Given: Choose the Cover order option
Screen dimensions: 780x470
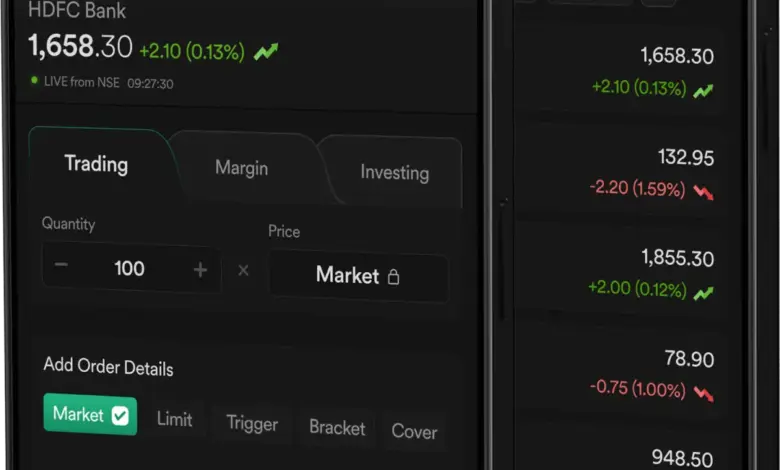Looking at the screenshot, I should (414, 432).
